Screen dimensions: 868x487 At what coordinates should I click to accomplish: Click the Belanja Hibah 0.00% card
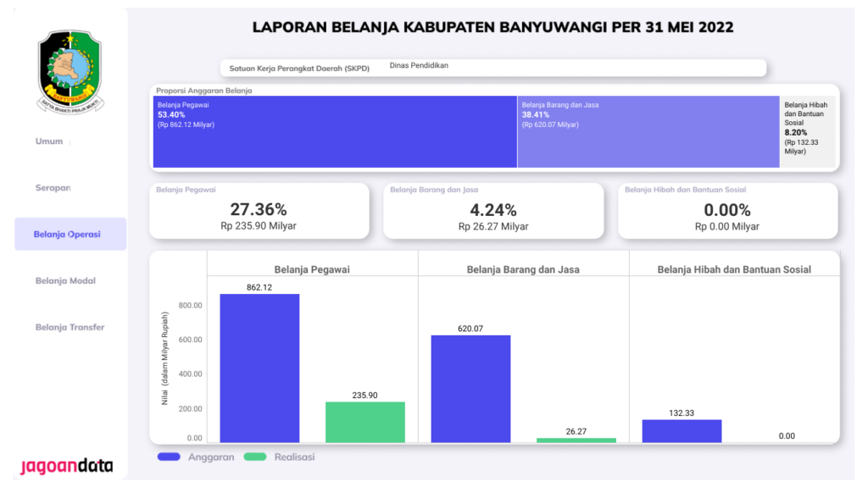click(x=727, y=211)
